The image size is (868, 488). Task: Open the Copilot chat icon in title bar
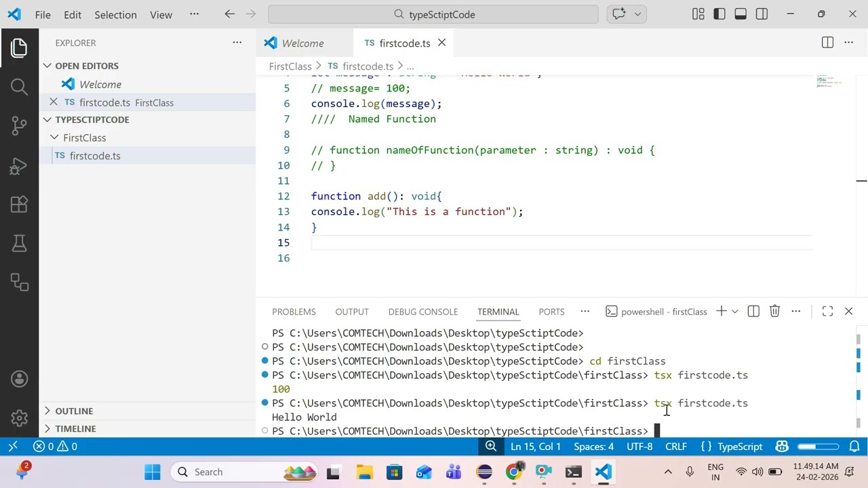coord(618,14)
